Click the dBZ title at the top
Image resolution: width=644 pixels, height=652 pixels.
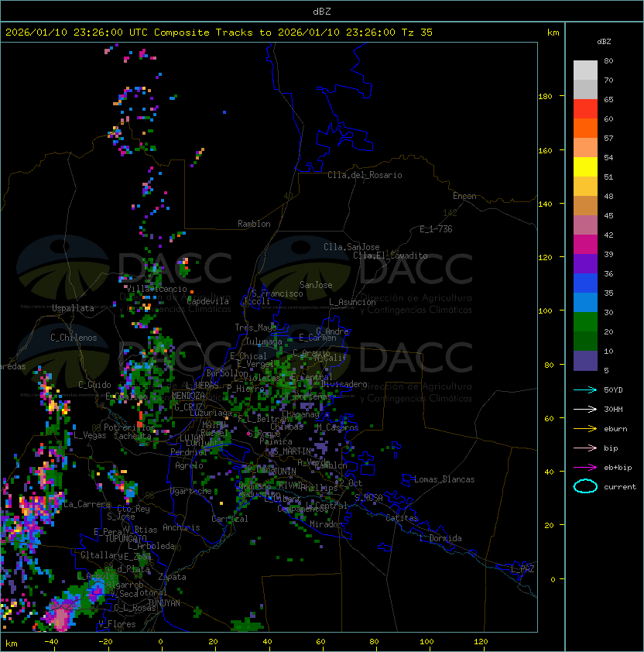(322, 11)
